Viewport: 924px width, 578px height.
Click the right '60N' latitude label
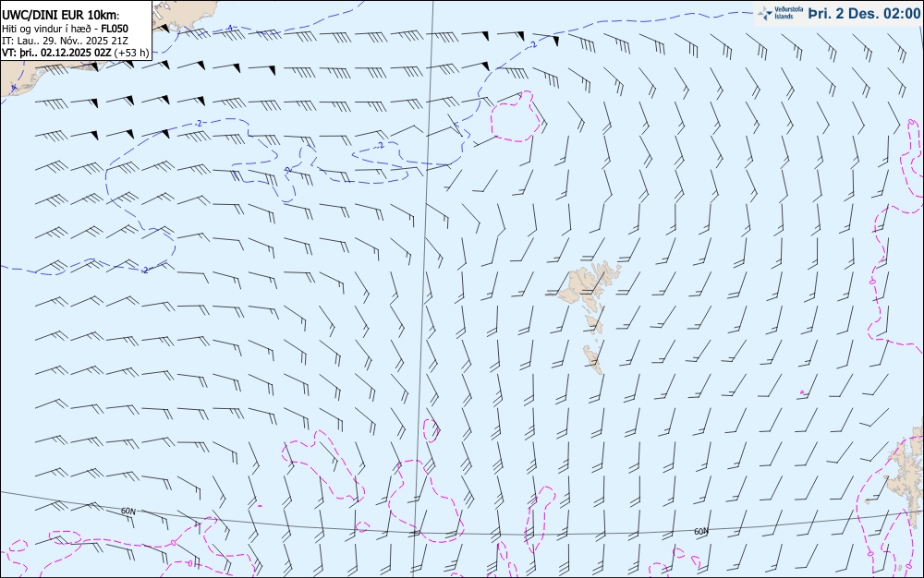point(701,532)
